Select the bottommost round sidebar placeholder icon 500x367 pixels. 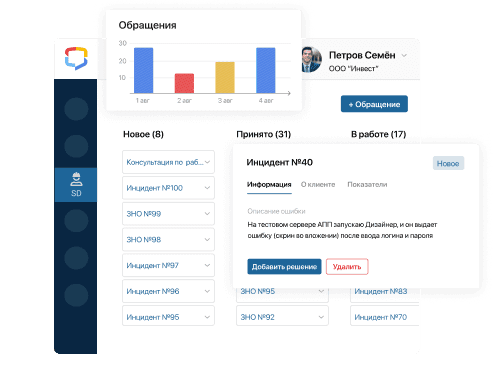(76, 295)
